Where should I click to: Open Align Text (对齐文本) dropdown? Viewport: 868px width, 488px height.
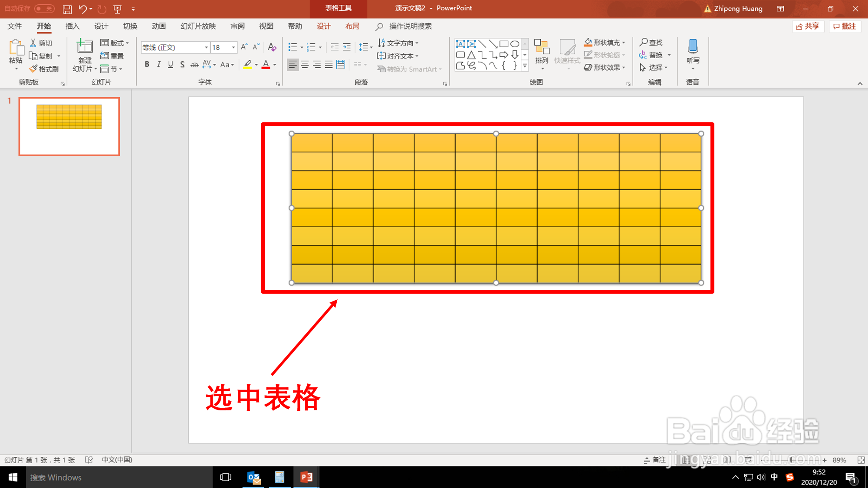tap(398, 56)
